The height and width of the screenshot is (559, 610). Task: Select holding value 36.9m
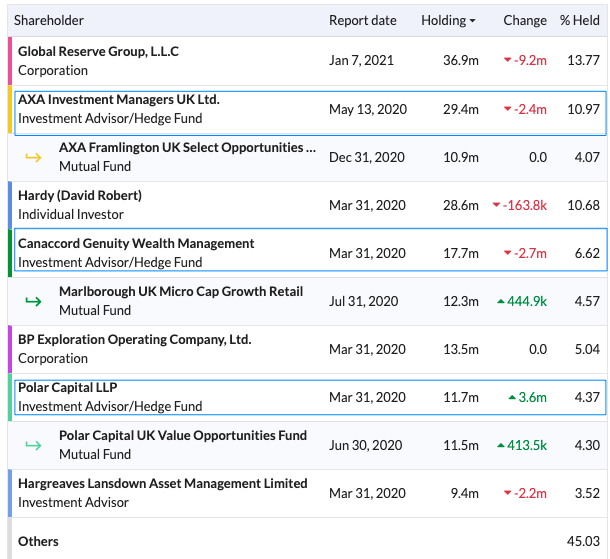[461, 61]
